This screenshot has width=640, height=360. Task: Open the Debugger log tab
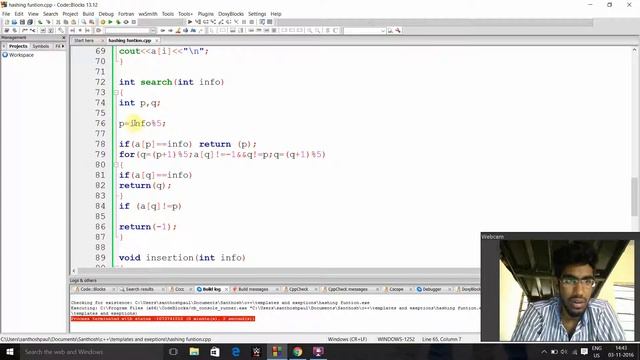tap(431, 289)
